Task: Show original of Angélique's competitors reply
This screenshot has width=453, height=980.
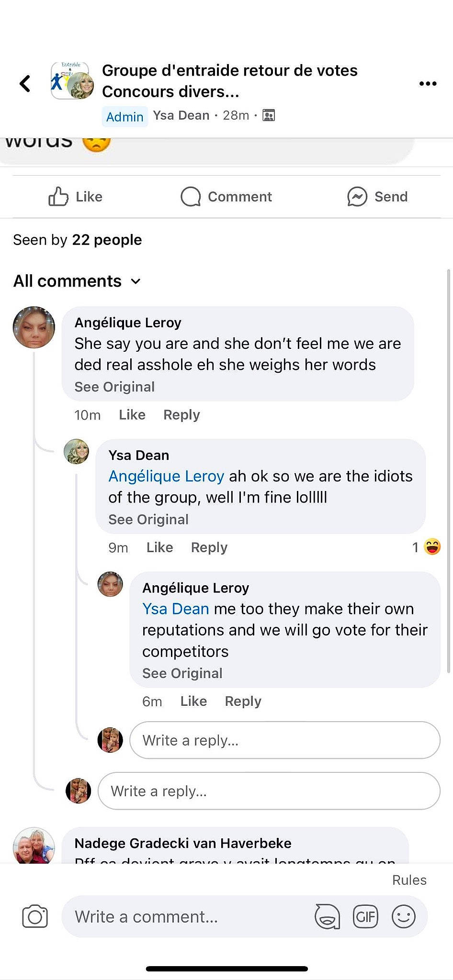Action: click(x=182, y=673)
